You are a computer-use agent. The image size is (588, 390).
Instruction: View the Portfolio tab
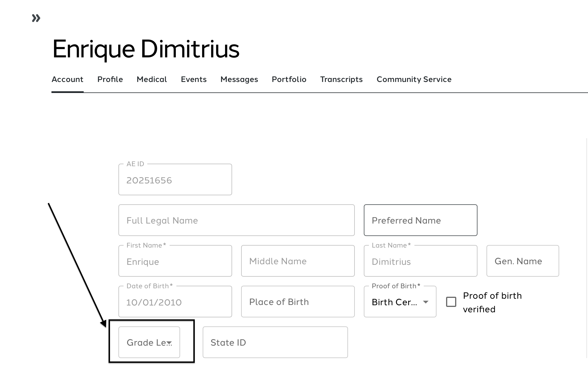(289, 79)
